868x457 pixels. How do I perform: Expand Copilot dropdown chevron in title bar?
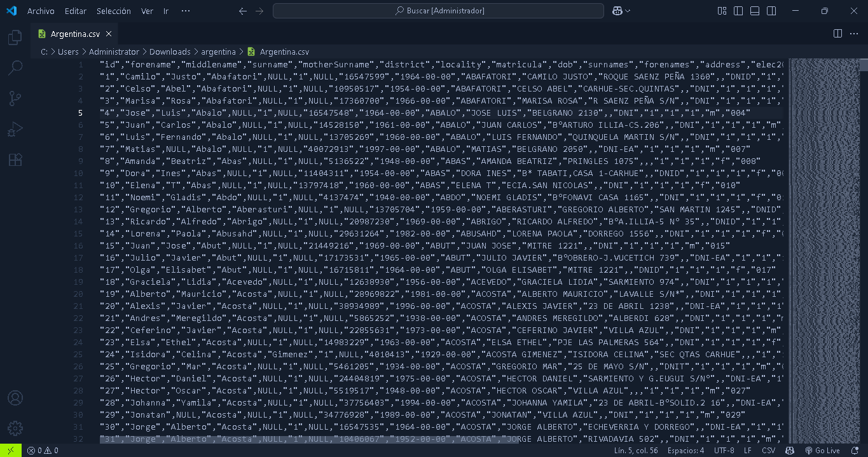pos(628,11)
